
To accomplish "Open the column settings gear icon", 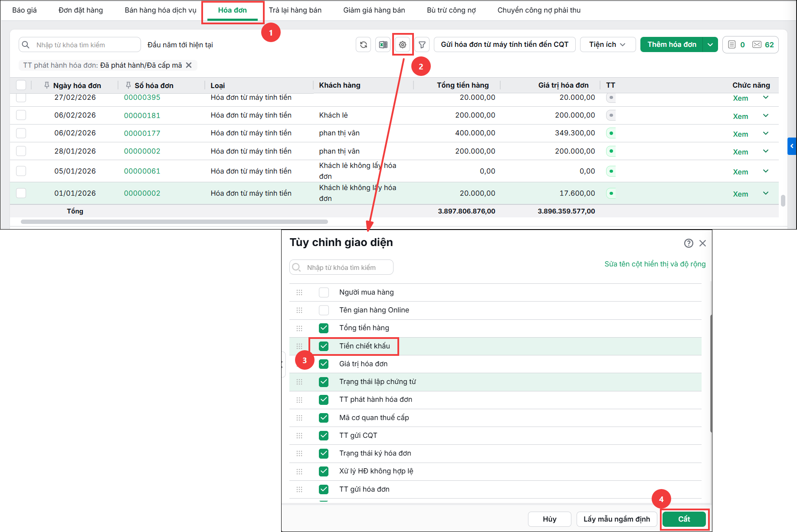I will pyautogui.click(x=403, y=45).
